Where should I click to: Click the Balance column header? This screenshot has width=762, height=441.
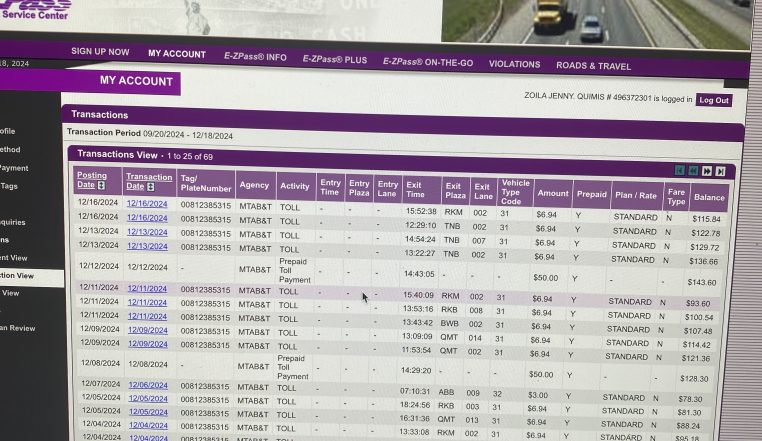click(x=709, y=197)
